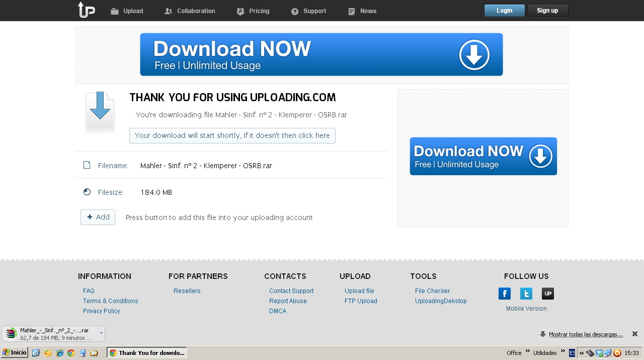Viewport: 644px width, 360px height.
Task: Open the Upload menu item
Action: (127, 11)
